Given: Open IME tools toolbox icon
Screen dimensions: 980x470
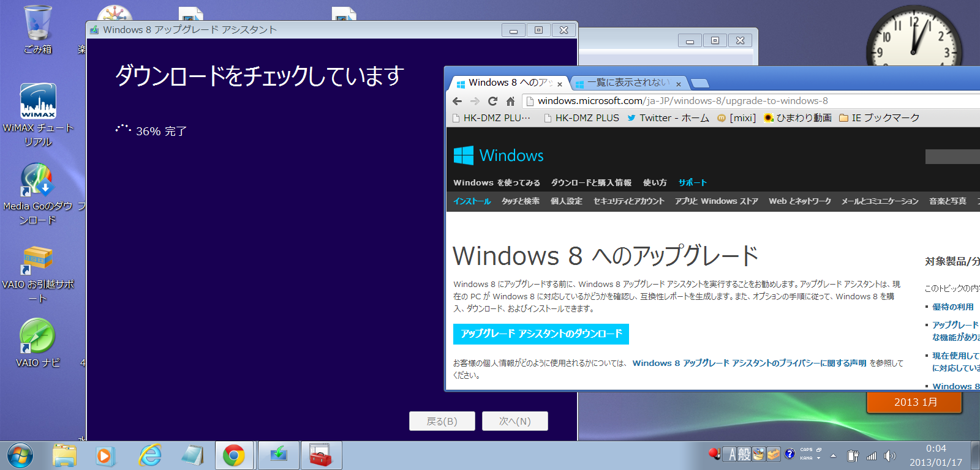Looking at the screenshot, I should (x=774, y=454).
